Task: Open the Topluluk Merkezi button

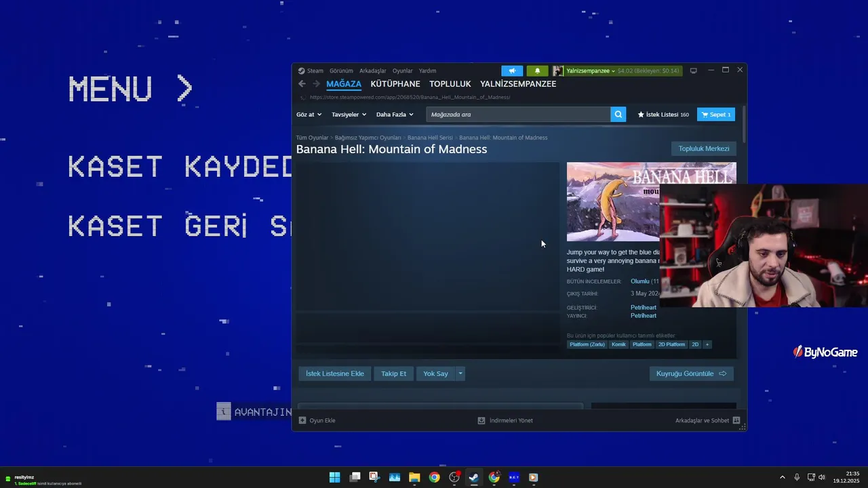Action: [704, 148]
